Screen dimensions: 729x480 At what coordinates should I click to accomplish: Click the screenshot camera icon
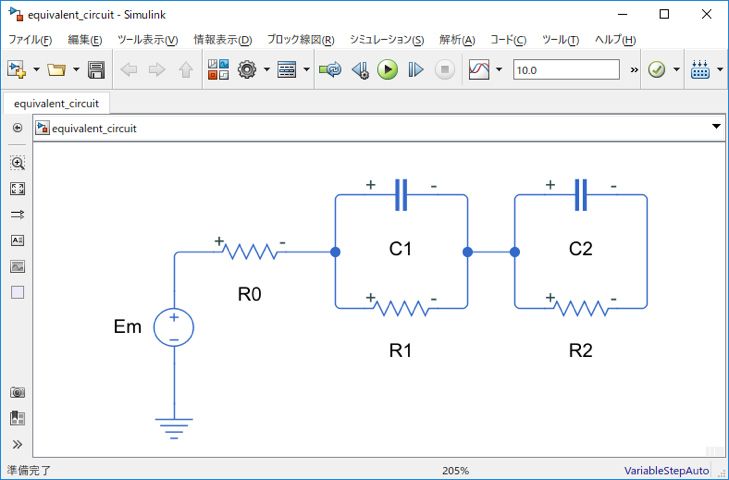click(x=17, y=393)
